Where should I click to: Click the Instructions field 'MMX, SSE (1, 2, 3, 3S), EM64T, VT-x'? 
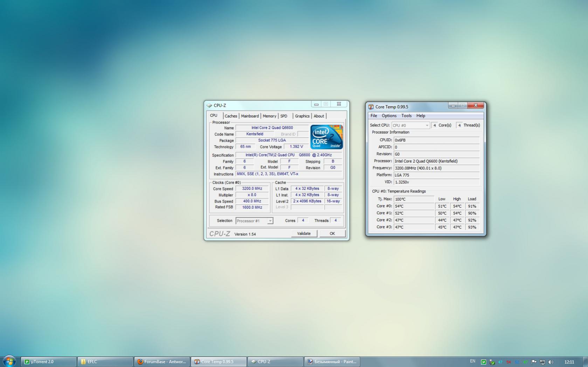pos(289,174)
